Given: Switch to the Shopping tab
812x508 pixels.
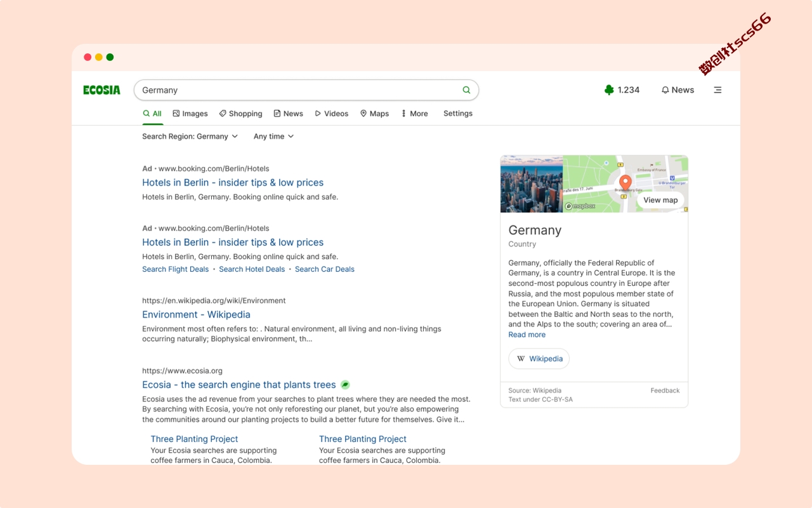Looking at the screenshot, I should 240,114.
